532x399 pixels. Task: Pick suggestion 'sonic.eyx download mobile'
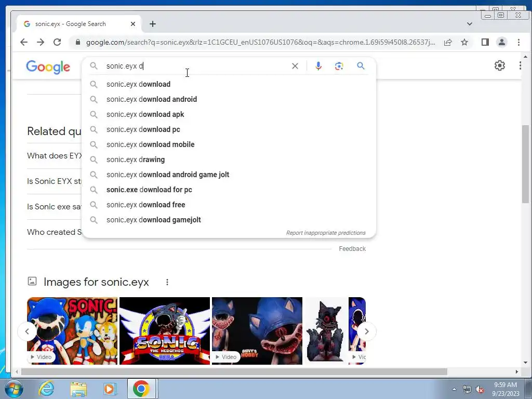point(229,144)
